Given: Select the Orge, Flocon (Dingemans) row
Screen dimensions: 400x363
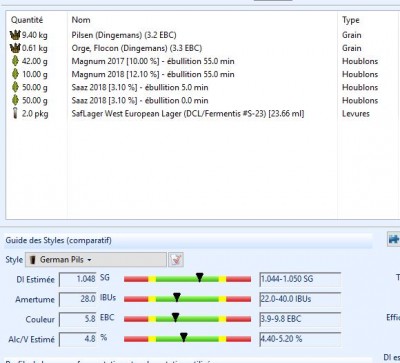Looking at the screenshot, I should [x=203, y=48].
